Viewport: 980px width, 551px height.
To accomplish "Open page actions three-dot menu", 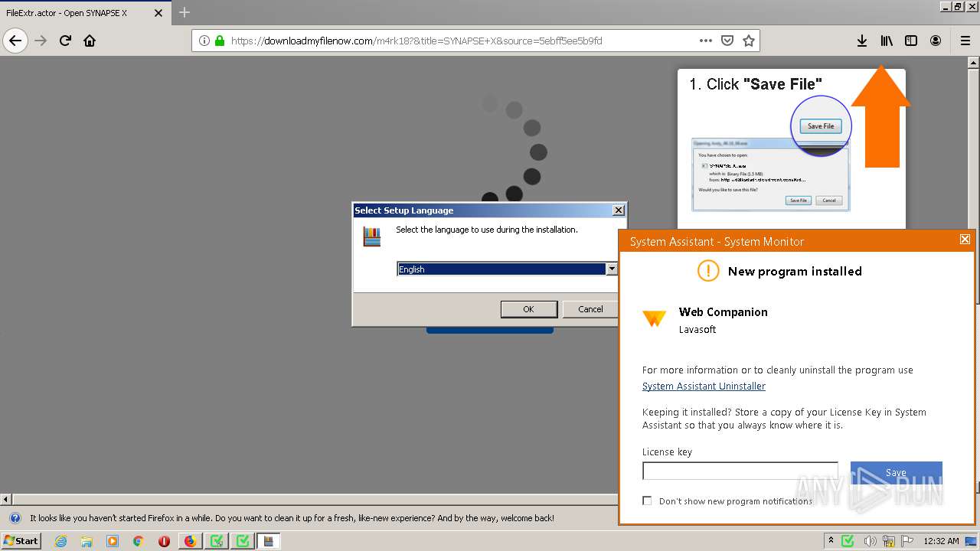I will point(706,41).
